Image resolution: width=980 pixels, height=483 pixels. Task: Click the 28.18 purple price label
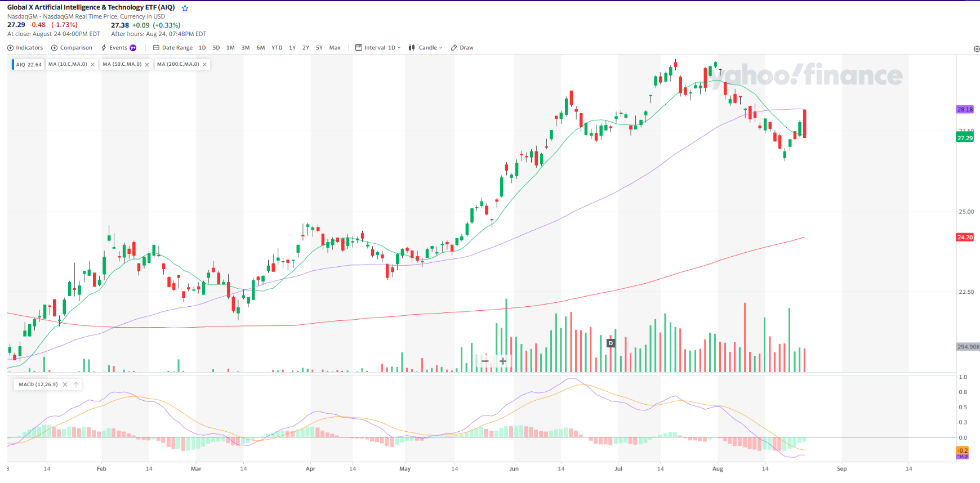tap(965, 109)
